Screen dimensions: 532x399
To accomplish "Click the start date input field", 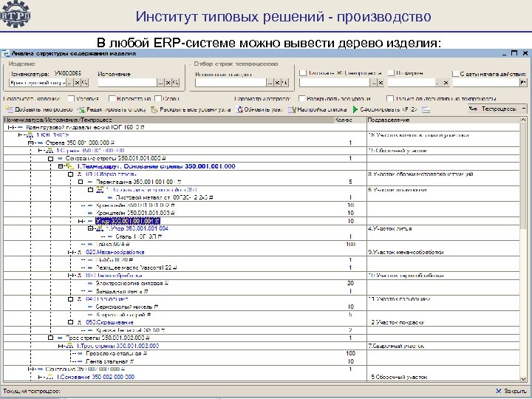I will point(486,83).
